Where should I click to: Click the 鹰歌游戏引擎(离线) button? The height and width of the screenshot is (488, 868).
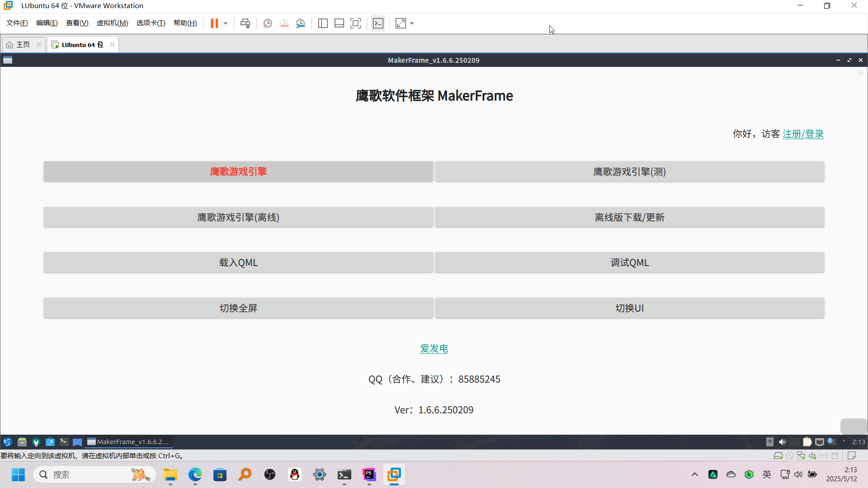click(x=238, y=217)
